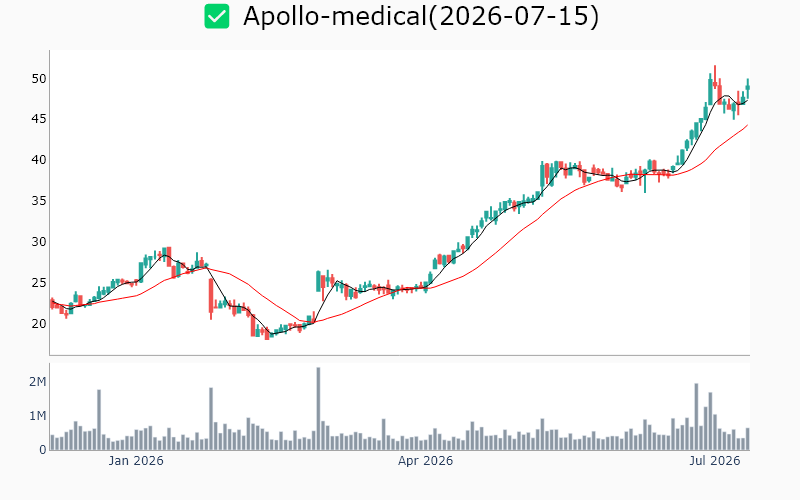This screenshot has width=800, height=500.
Task: Click the 35 price axis label
Action: click(x=39, y=201)
